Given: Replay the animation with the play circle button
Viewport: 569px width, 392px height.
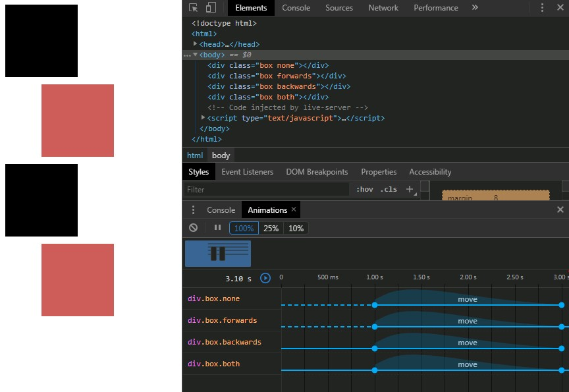Looking at the screenshot, I should (265, 278).
